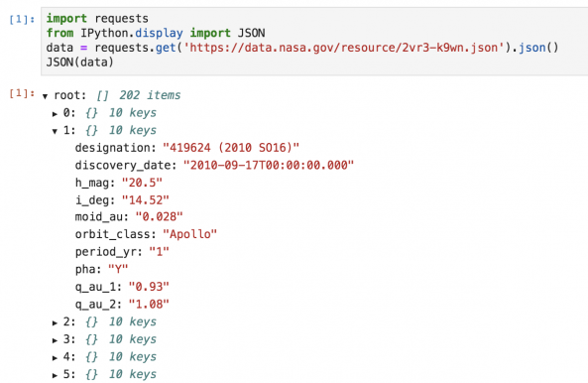
Task: Click the data.nasa.gov URL string in code
Action: tap(344, 48)
